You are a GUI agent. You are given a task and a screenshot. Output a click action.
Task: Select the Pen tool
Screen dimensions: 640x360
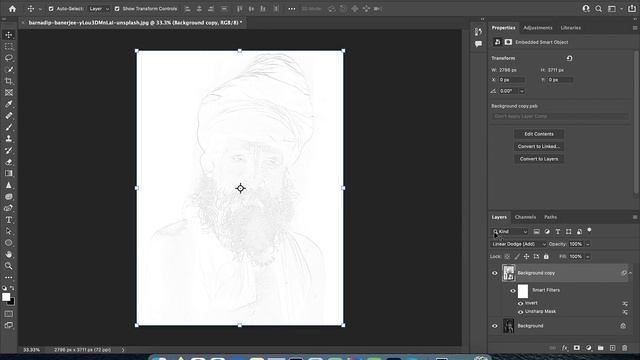tap(9, 208)
